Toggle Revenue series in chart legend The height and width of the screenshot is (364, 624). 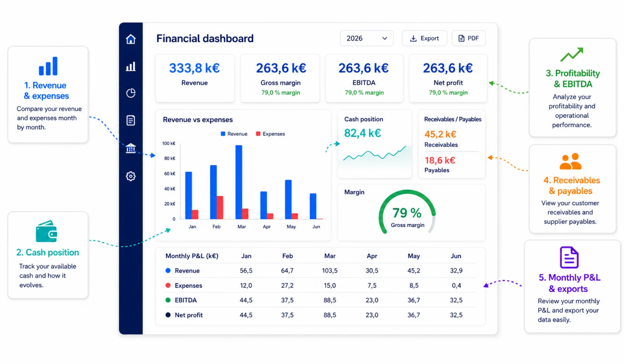234,134
